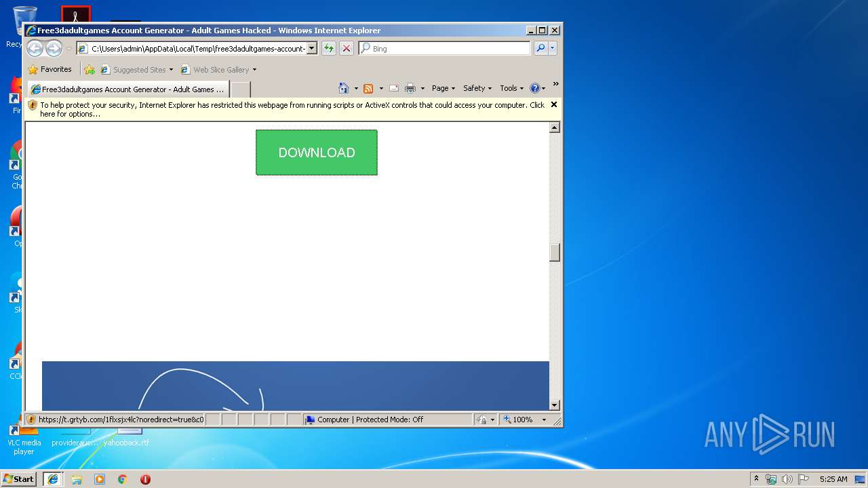The image size is (868, 488).
Task: Expand the zoom level dropdown arrow
Action: pyautogui.click(x=544, y=420)
